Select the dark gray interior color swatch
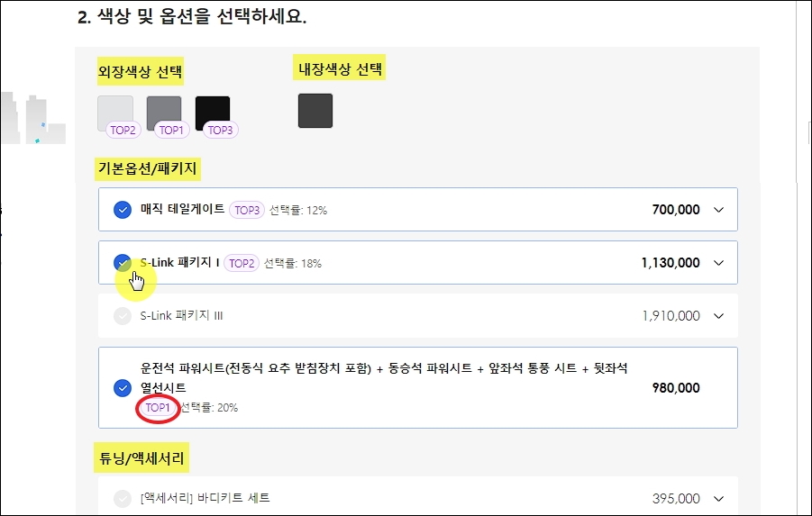Image resolution: width=812 pixels, height=516 pixels. (315, 110)
